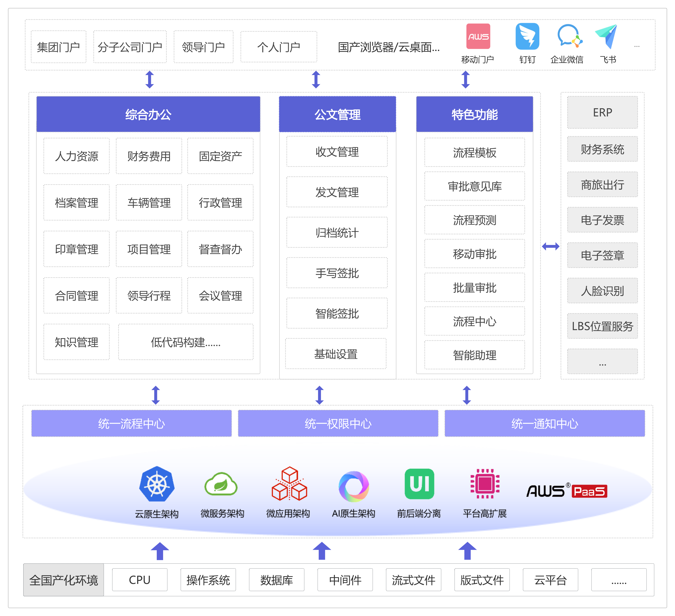Open the 分子公司门户 box

click(x=130, y=47)
